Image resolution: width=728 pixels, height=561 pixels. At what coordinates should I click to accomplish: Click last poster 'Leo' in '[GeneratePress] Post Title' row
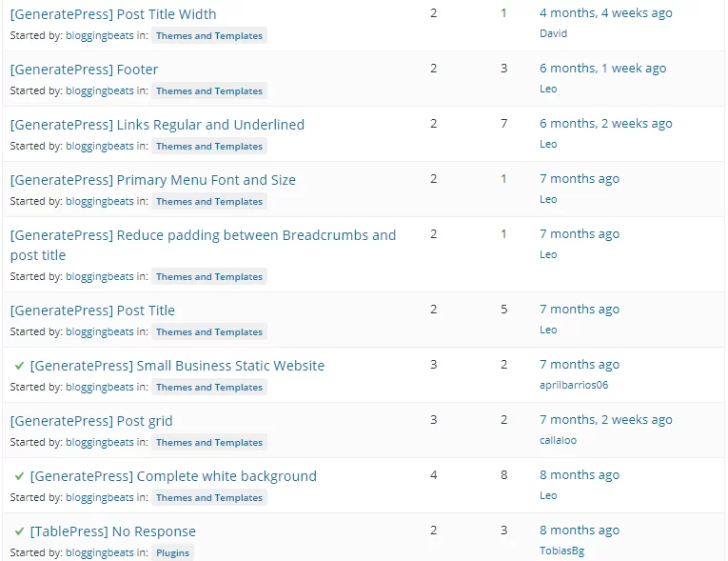coord(548,331)
